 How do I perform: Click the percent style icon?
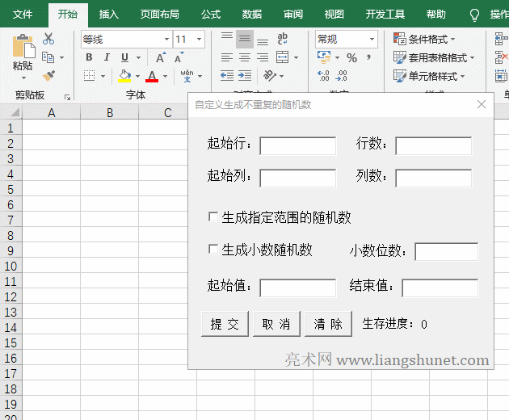351,57
